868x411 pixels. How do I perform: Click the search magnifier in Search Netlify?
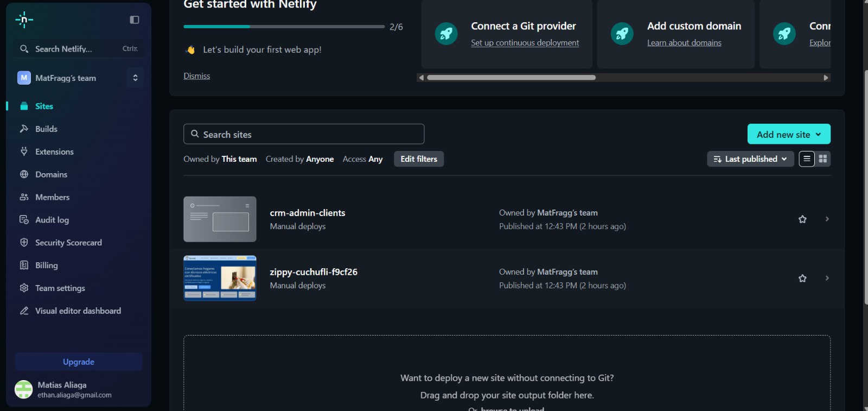[24, 49]
